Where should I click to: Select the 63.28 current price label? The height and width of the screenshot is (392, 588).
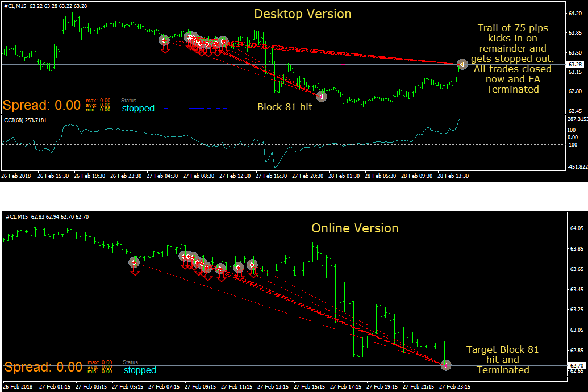(x=576, y=65)
